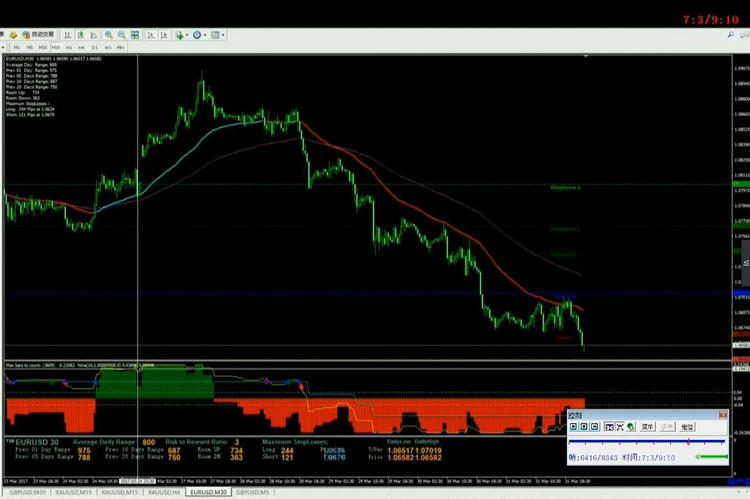Switch to the XAUUSD,H4 chart tab

click(163, 492)
